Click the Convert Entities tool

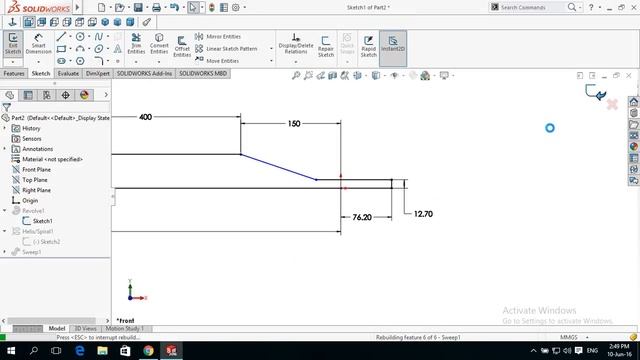tap(159, 44)
